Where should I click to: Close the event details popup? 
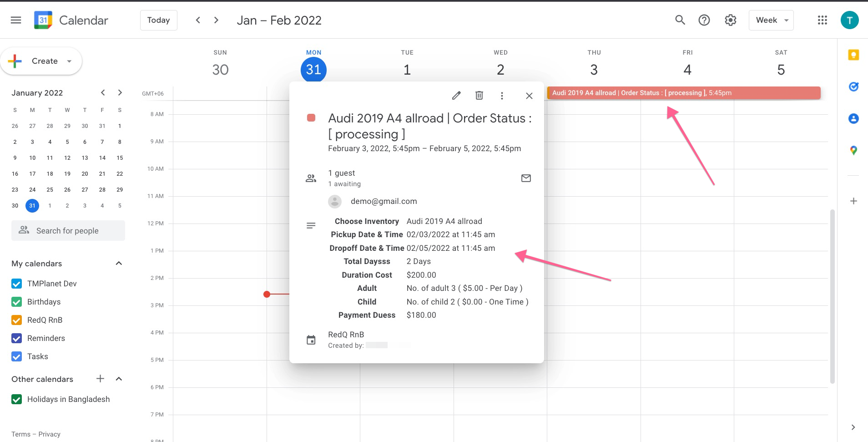pos(529,96)
